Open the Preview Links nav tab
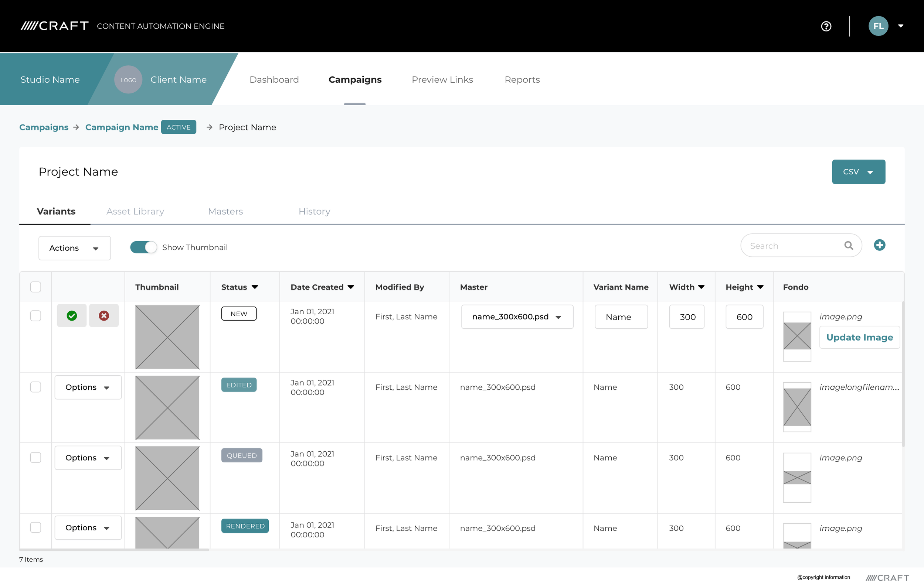Screen dimensions: 924x588 click(x=442, y=80)
